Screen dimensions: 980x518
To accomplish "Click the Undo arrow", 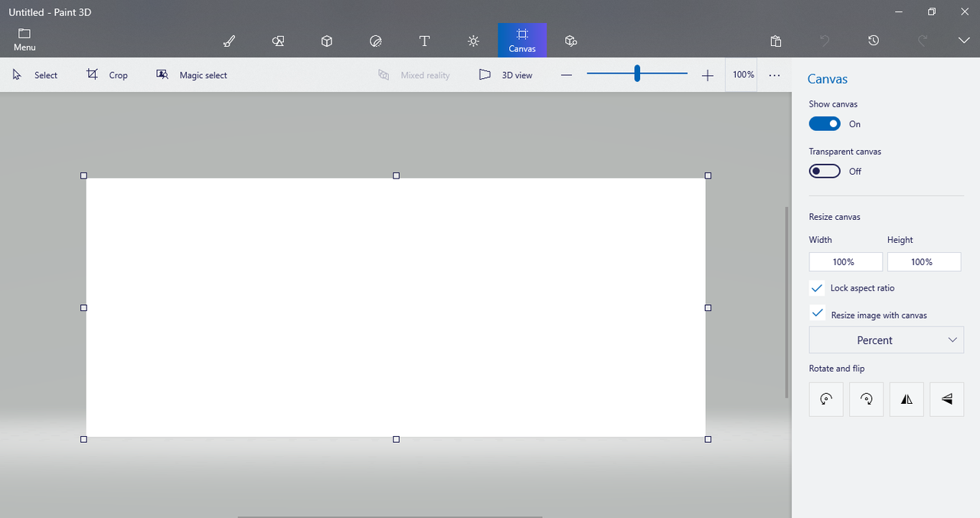I will point(825,40).
